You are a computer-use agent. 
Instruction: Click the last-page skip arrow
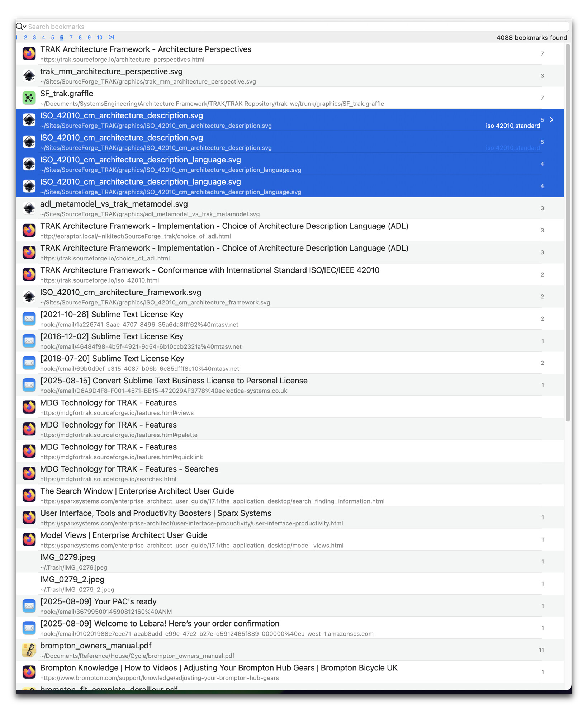pos(112,37)
